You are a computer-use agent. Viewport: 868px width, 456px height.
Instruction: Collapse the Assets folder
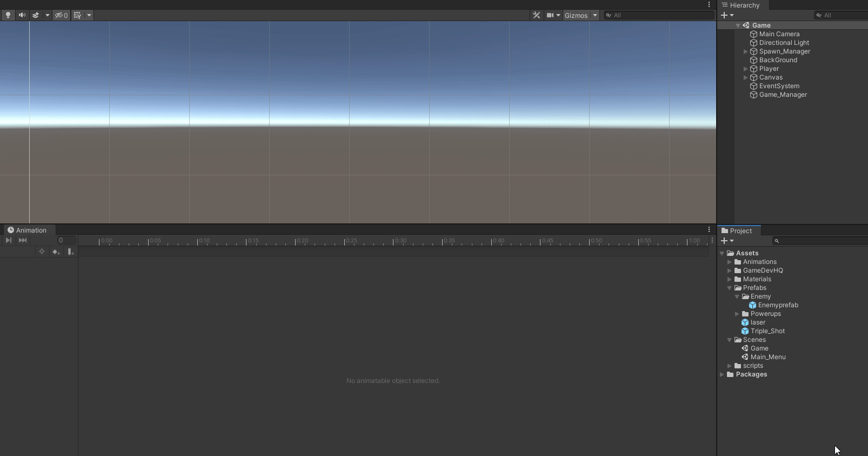[x=722, y=253]
